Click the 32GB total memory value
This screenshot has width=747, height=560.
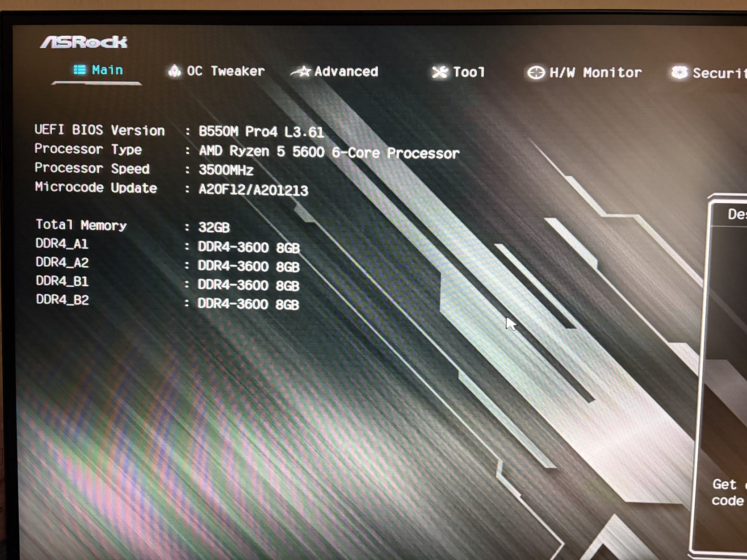tap(214, 227)
